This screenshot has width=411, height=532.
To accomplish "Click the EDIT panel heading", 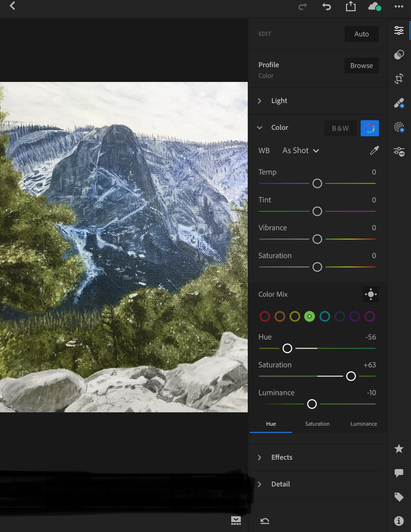I will point(265,34).
